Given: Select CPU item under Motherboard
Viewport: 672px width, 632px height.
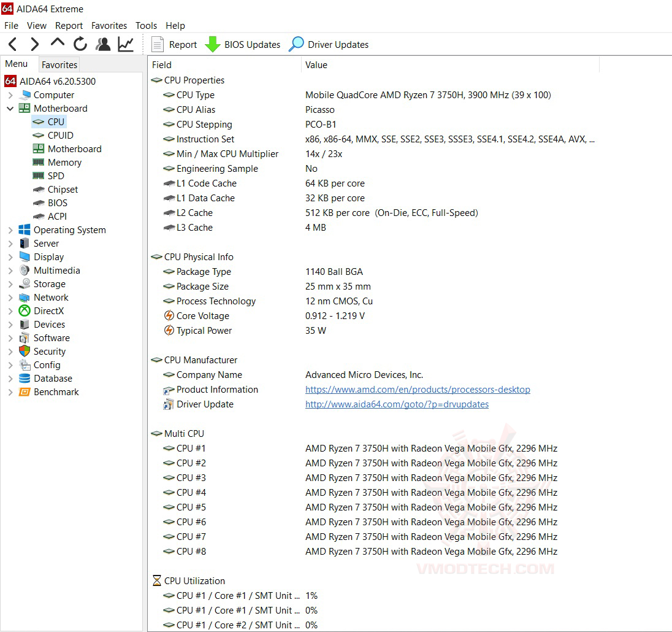Looking at the screenshot, I should pyautogui.click(x=48, y=121).
